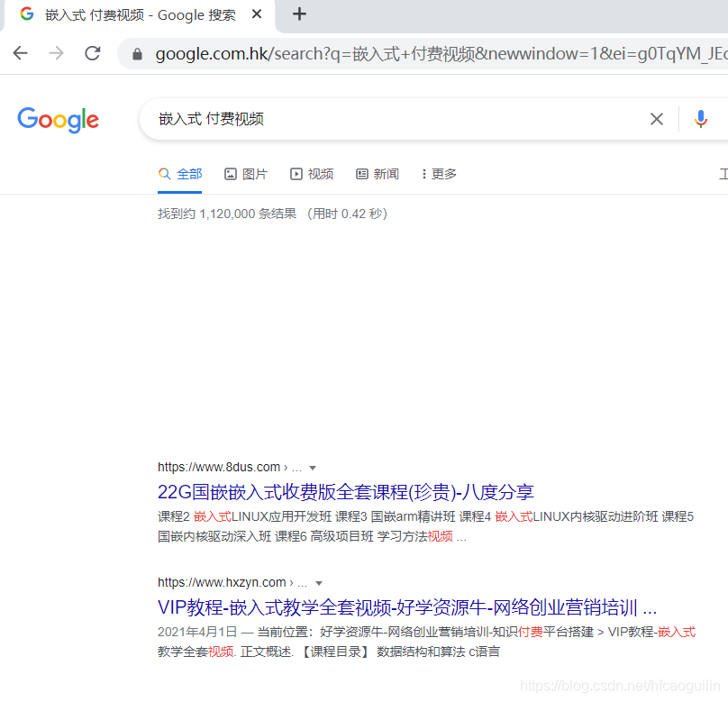728x702 pixels.
Task: Start voice search with the microphone icon
Action: point(700,119)
